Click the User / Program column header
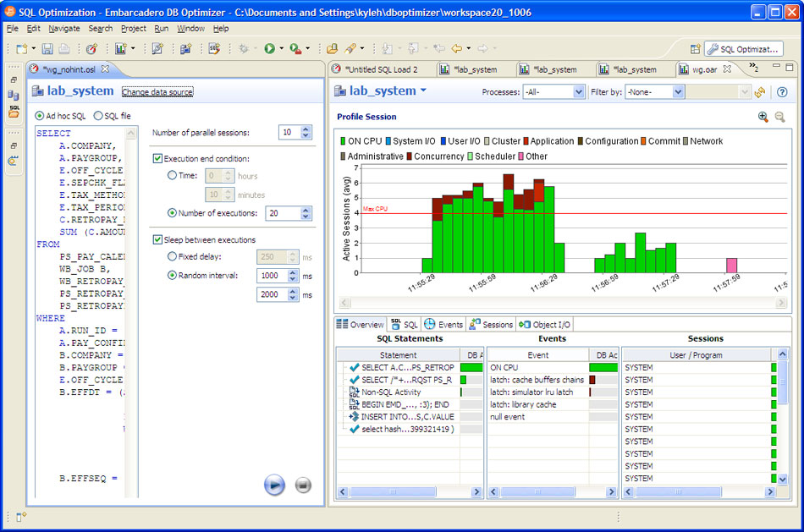804x532 pixels. 697,354
